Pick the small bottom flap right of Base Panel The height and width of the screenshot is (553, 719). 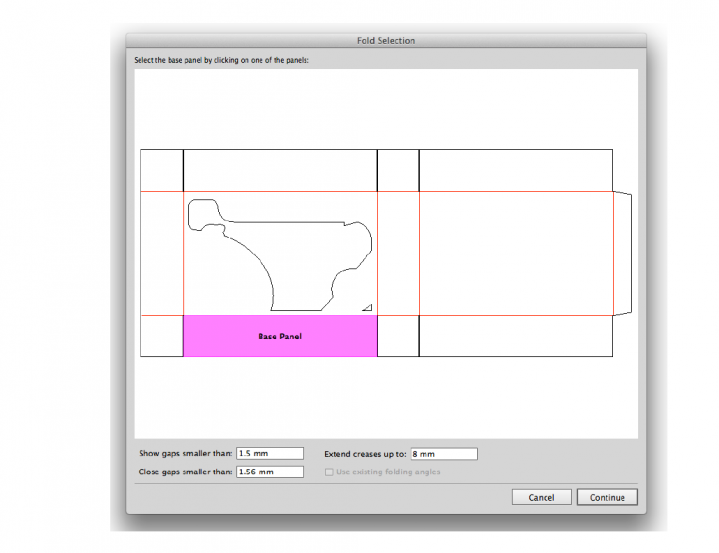point(398,336)
